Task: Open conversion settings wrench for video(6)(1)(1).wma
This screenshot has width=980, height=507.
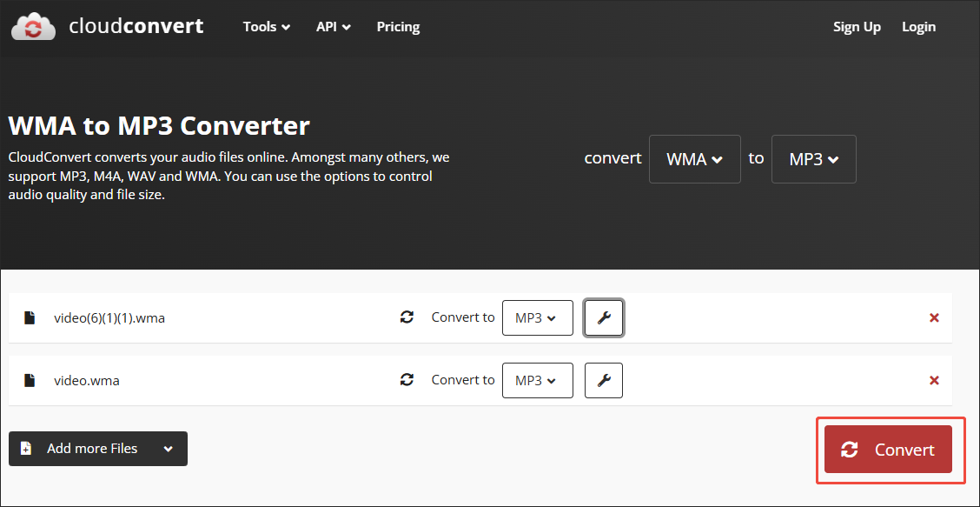Action: click(603, 317)
